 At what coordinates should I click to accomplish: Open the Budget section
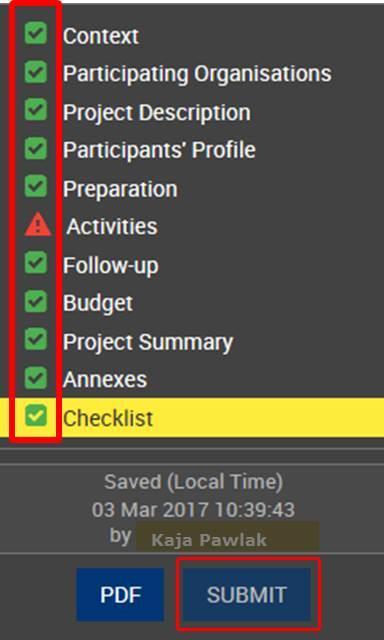tap(98, 303)
